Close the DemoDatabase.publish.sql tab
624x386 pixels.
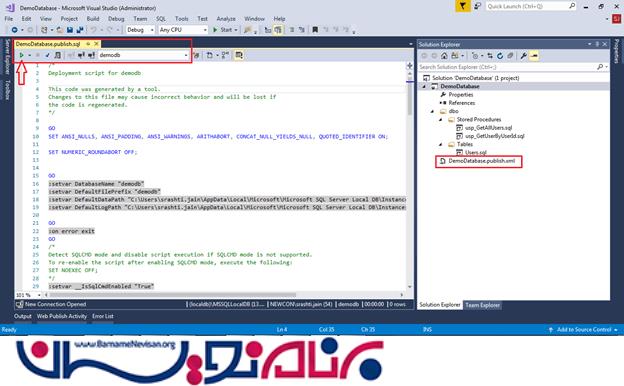coord(96,44)
